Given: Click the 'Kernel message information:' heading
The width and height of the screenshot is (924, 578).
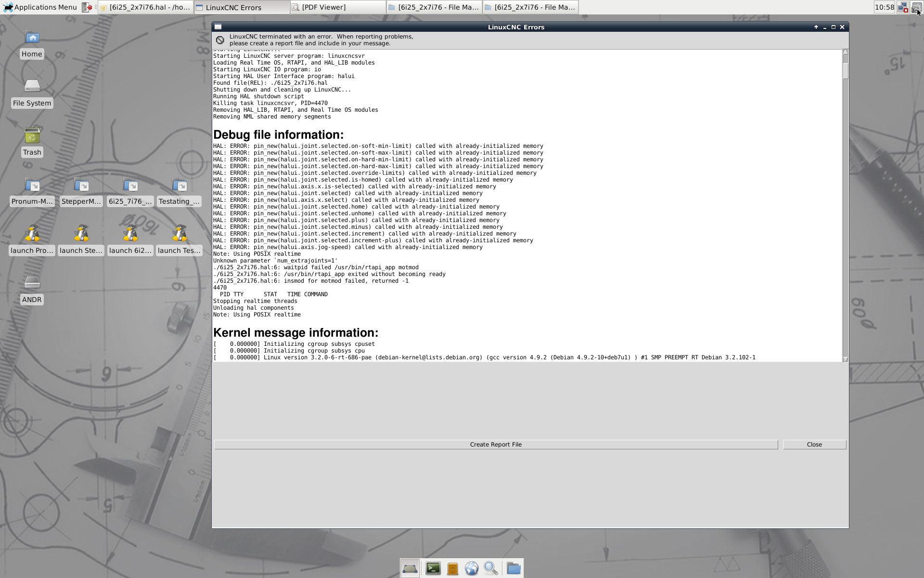Looking at the screenshot, I should pos(295,333).
